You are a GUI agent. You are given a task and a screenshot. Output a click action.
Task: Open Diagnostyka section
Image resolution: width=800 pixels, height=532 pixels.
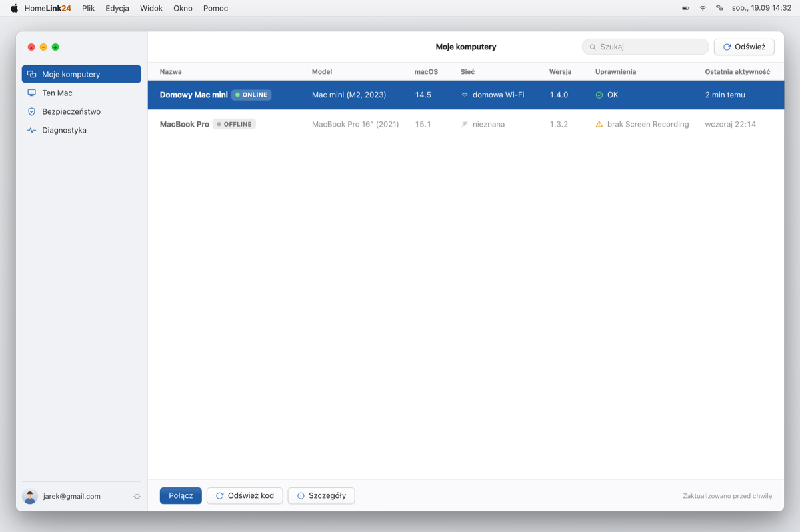pos(81,130)
